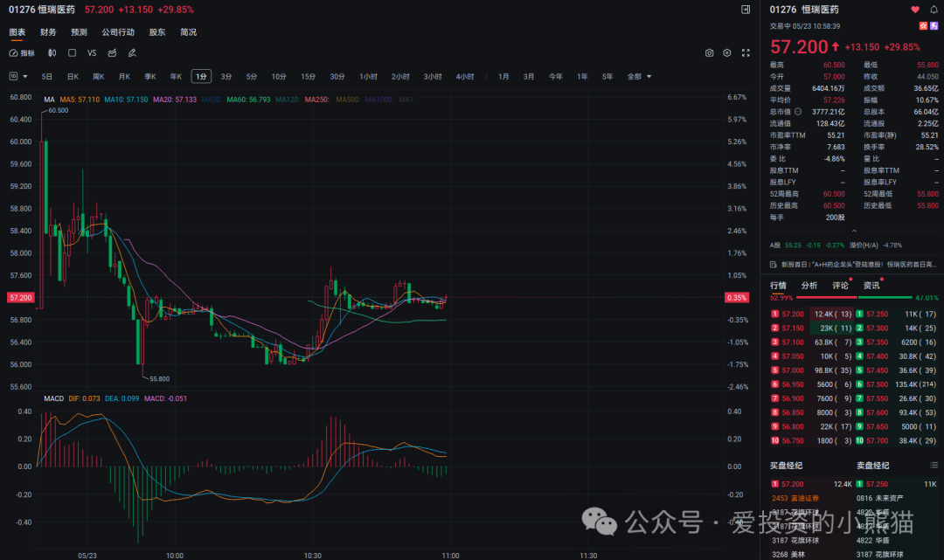Click the candlestick style icon beside 指标
Screen dimensions: 944x560
pyautogui.click(x=52, y=53)
